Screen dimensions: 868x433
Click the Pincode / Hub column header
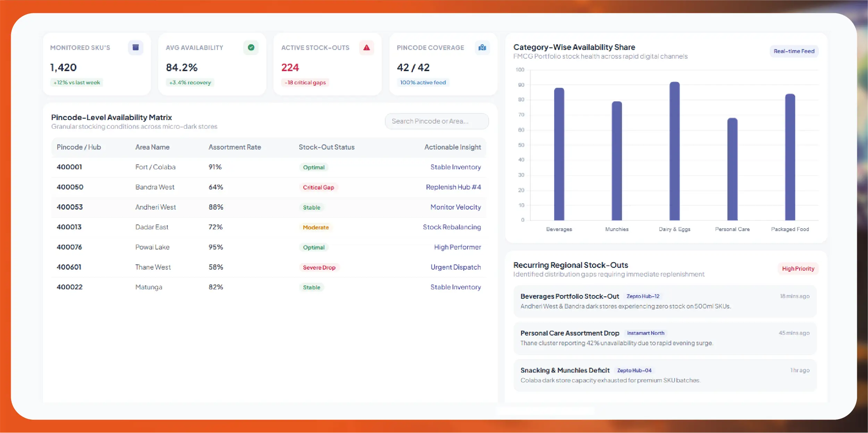[79, 147]
